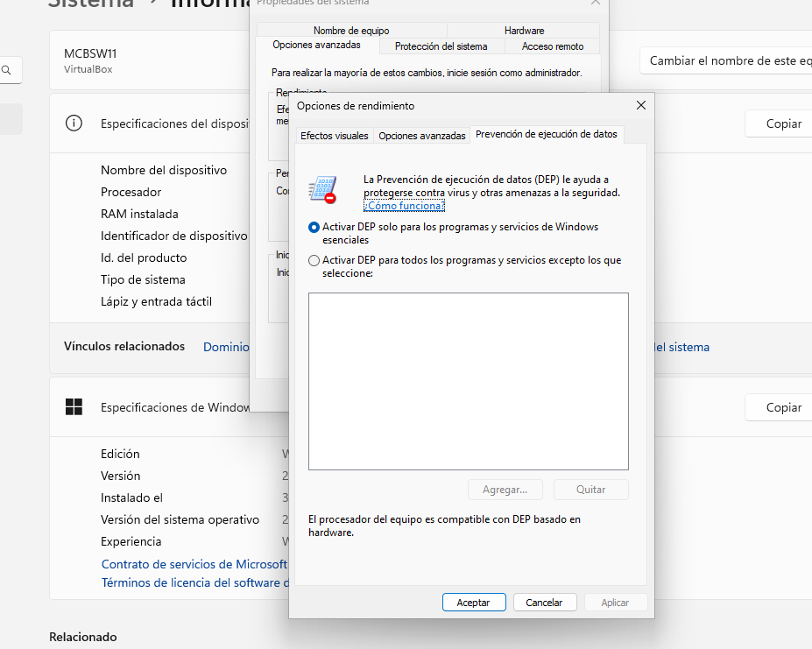Enable DEP for all programs except selected ones
812x649 pixels.
coord(314,260)
